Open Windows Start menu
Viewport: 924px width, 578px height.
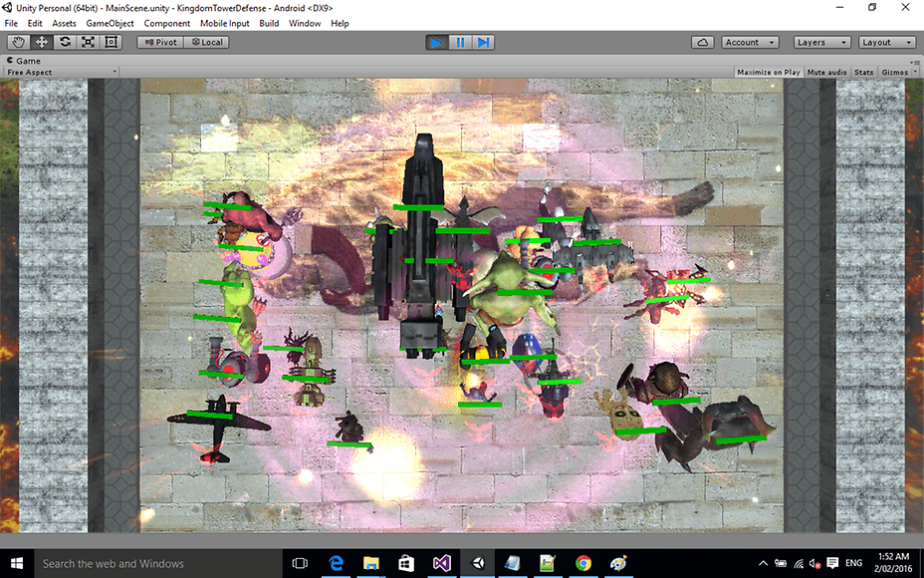point(17,563)
